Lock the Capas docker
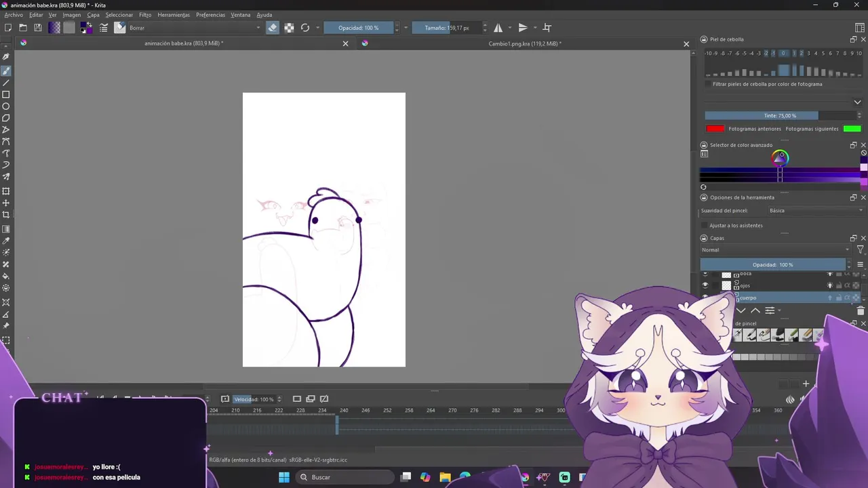Image resolution: width=868 pixels, height=488 pixels. [703, 239]
